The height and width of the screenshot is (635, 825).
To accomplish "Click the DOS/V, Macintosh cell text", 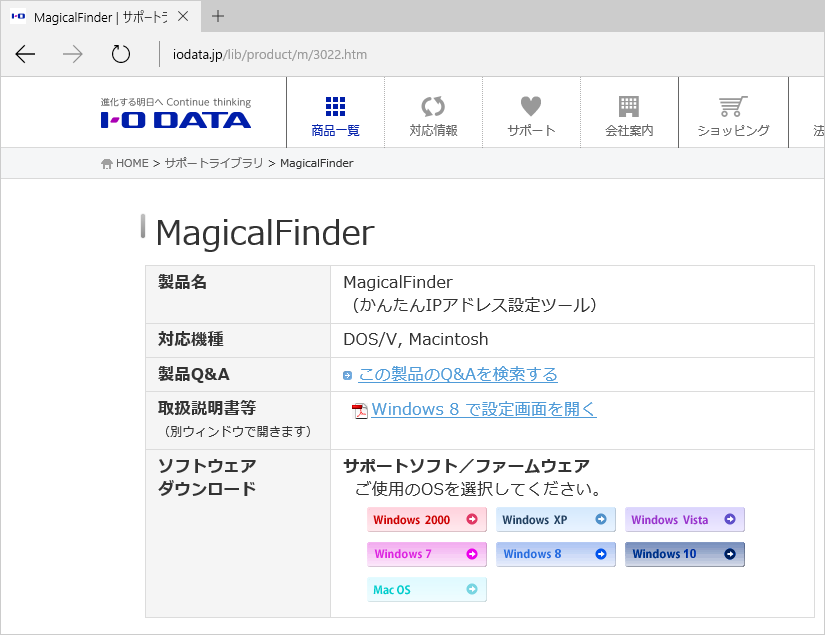I will (416, 340).
